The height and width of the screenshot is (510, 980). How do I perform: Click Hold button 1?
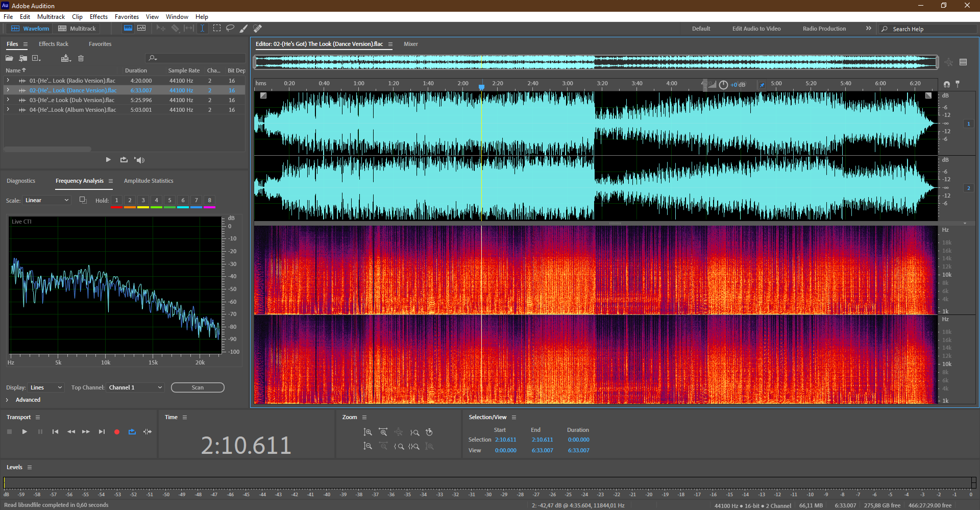coord(116,200)
